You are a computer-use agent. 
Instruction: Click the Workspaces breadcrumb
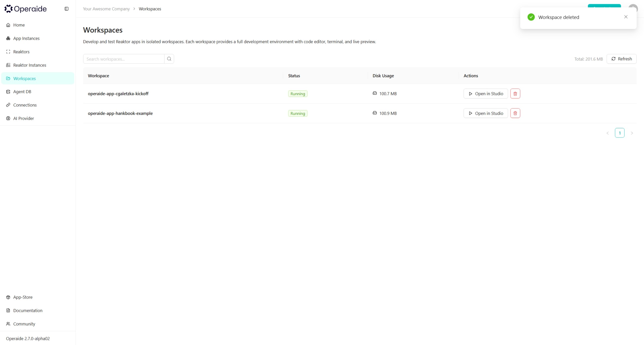tap(150, 9)
